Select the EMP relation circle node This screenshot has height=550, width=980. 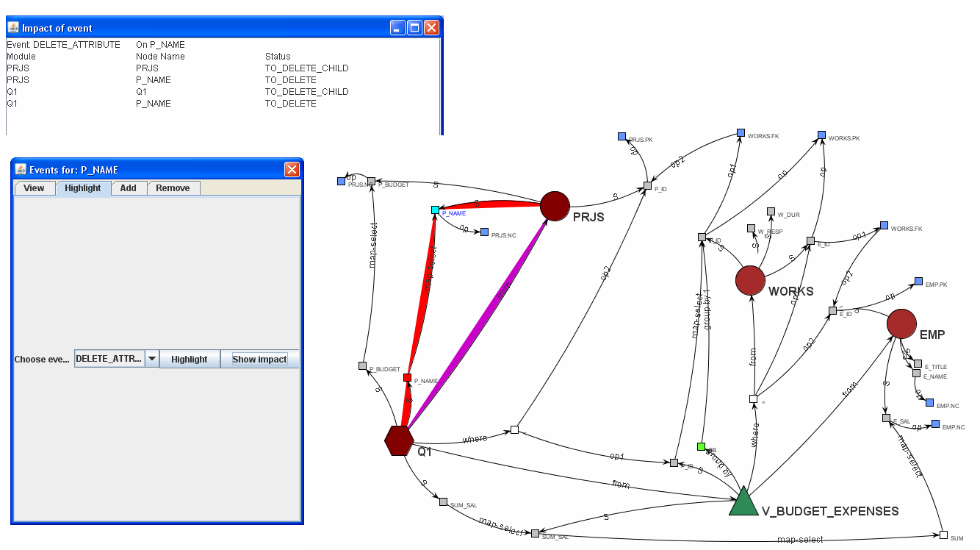901,324
